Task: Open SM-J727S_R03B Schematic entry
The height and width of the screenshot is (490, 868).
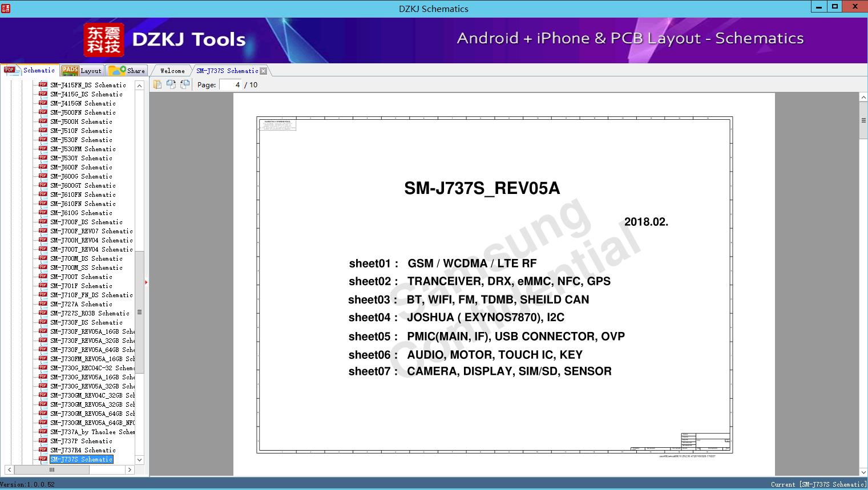Action: pyautogui.click(x=90, y=313)
